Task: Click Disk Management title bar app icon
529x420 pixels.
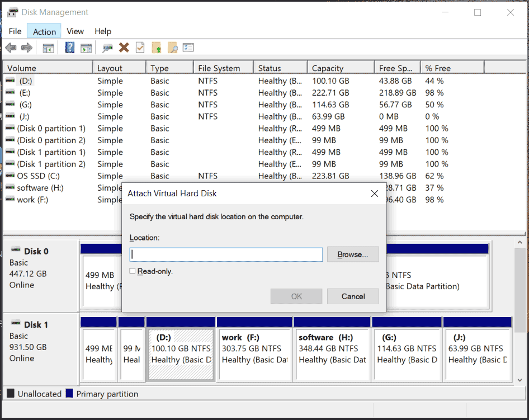Action: [x=12, y=12]
